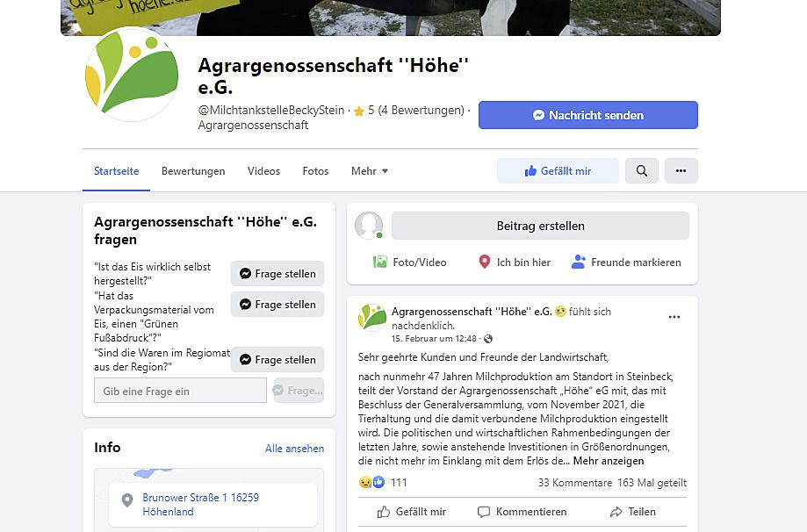
Task: Click the page's leaf logo profile picture
Action: tap(133, 75)
